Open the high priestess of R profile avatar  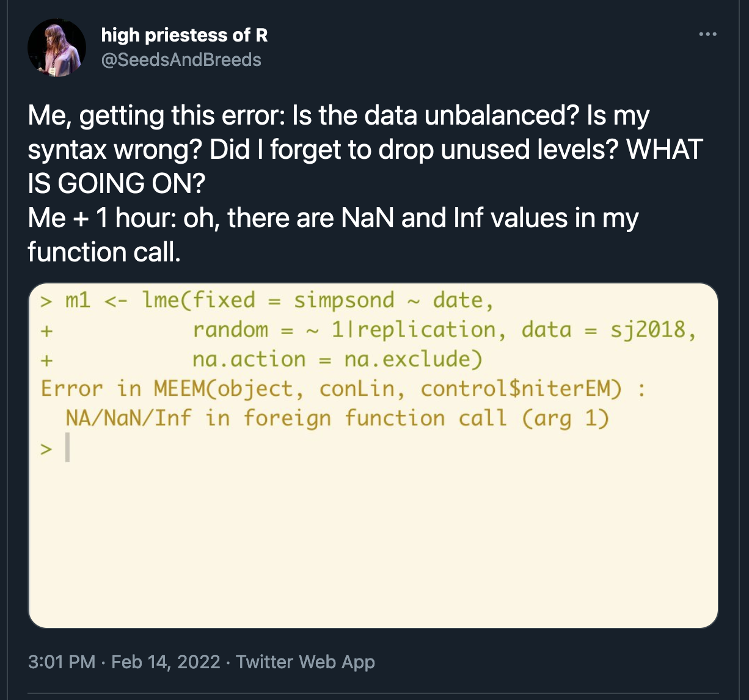pos(57,48)
